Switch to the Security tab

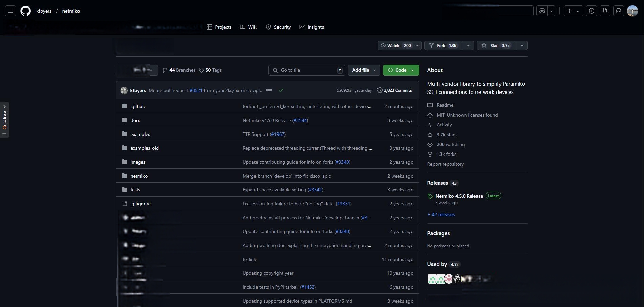[278, 27]
